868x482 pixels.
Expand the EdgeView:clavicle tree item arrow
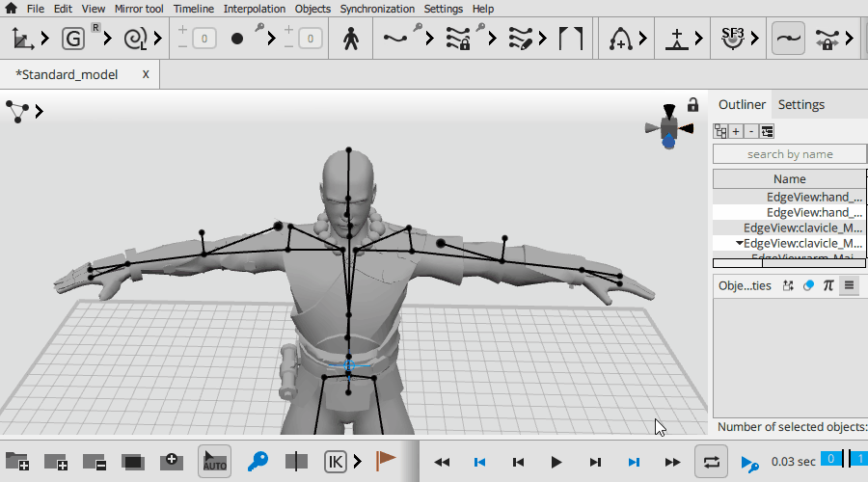coord(739,244)
